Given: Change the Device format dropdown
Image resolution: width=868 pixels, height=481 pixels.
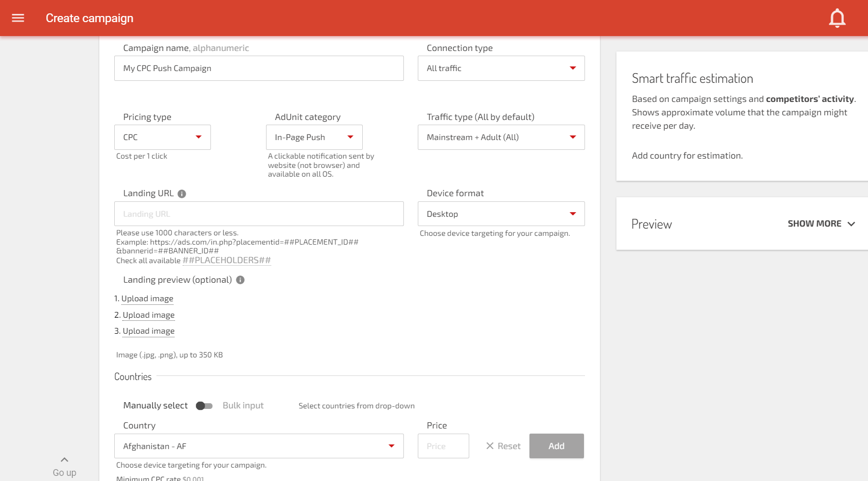Looking at the screenshot, I should [501, 214].
